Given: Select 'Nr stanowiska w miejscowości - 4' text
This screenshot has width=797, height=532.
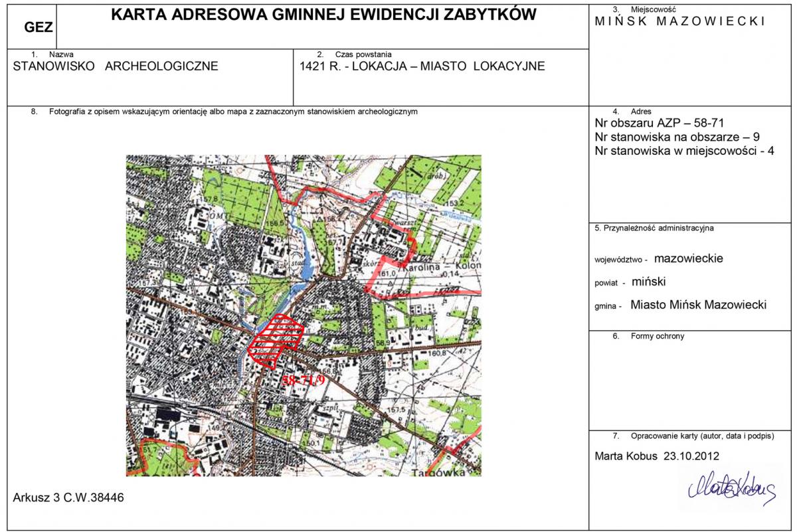Looking at the screenshot, I should click(x=685, y=151).
